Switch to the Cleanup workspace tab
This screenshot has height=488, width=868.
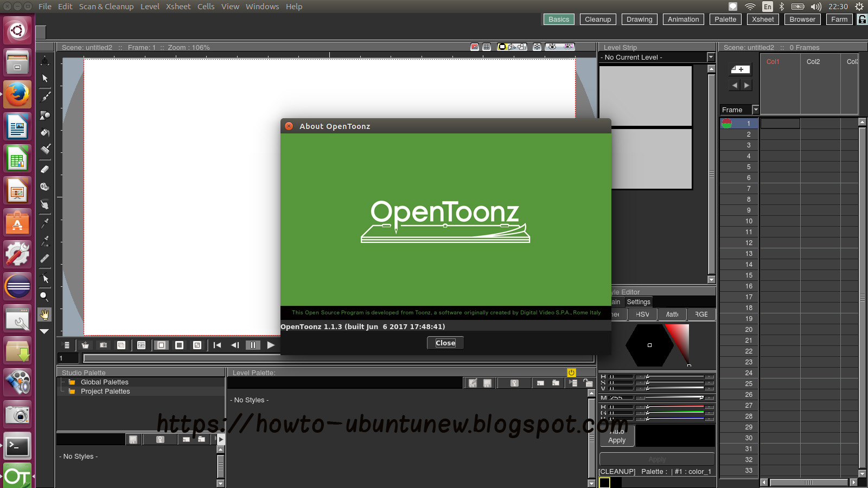point(598,19)
